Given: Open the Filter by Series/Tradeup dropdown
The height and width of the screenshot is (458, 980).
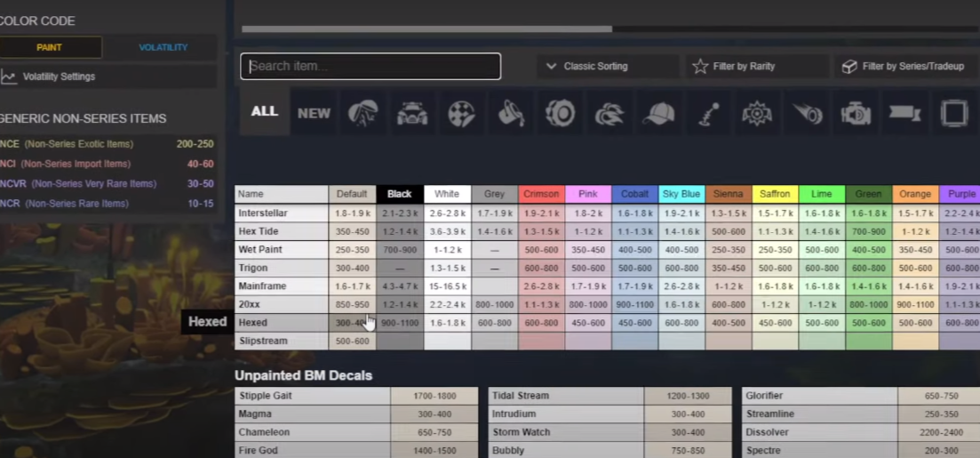Looking at the screenshot, I should (x=907, y=67).
